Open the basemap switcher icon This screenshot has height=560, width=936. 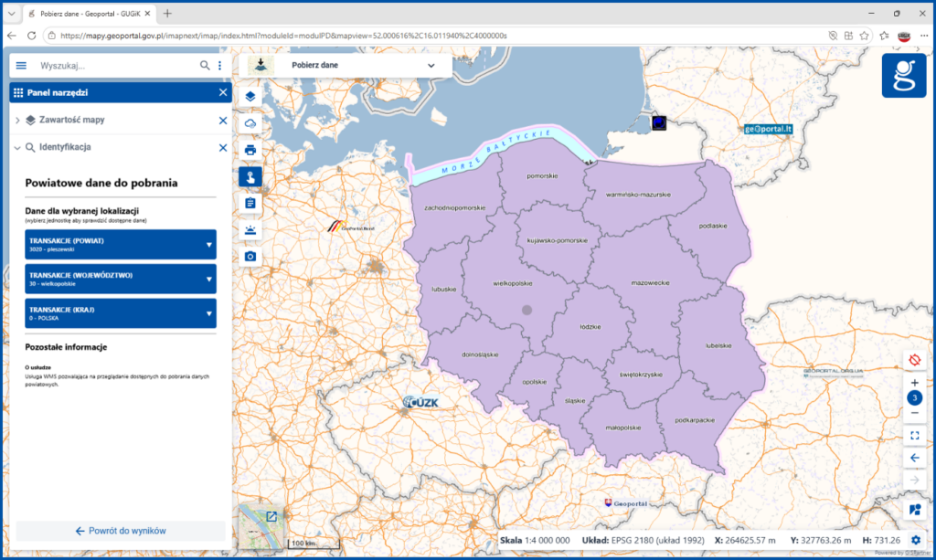[x=914, y=510]
